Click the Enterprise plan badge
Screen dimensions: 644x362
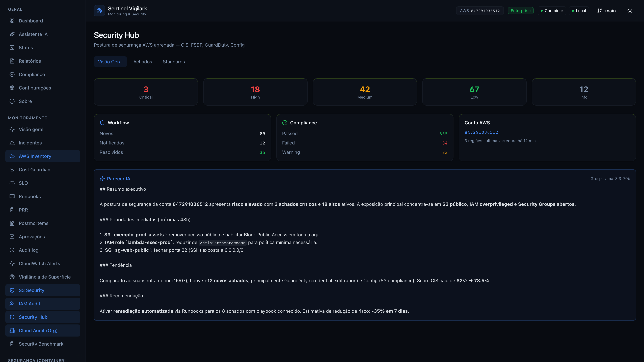point(521,11)
